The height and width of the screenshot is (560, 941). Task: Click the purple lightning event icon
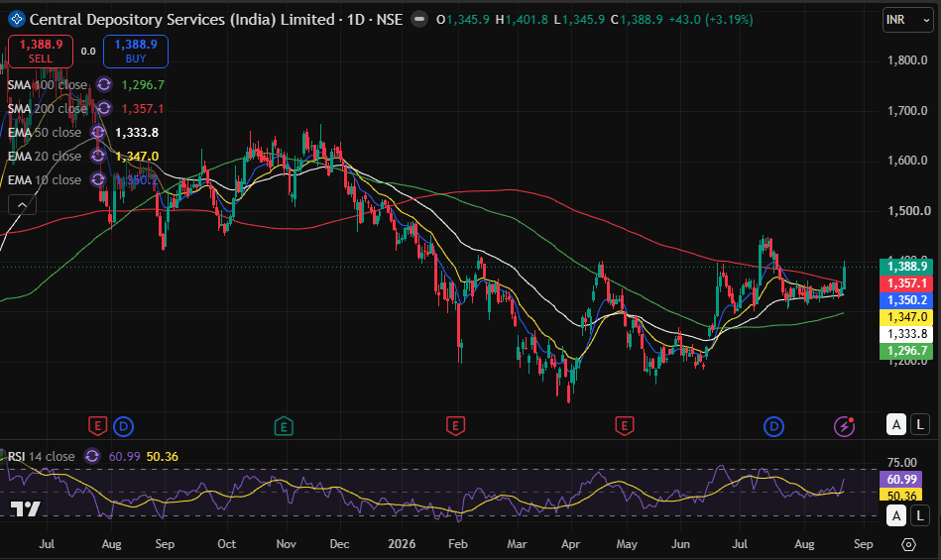(x=845, y=427)
